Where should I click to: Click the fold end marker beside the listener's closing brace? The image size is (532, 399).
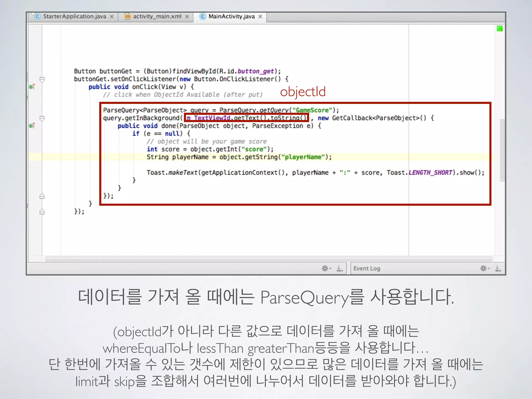(42, 211)
